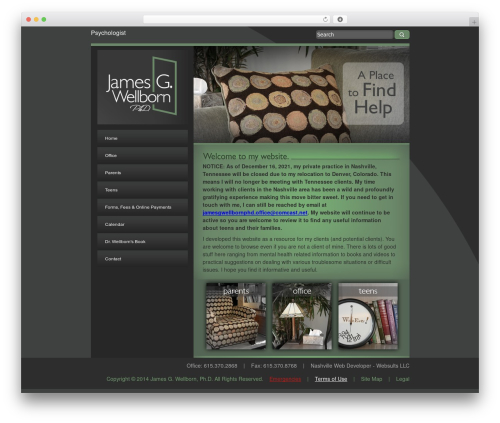Click the Office: 615.370.2868 phone text
Image resolution: width=500 pixels, height=423 pixels.
pos(212,366)
